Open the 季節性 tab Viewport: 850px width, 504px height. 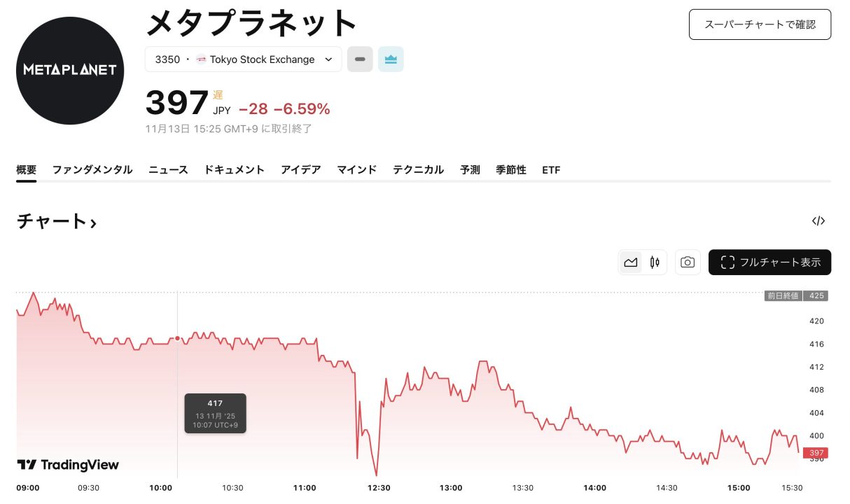pyautogui.click(x=511, y=169)
